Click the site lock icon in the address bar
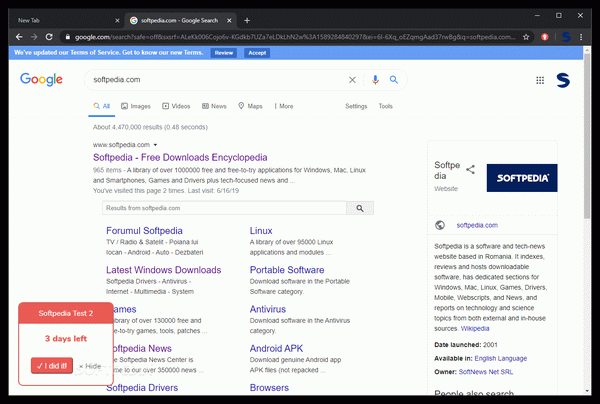 [x=68, y=37]
